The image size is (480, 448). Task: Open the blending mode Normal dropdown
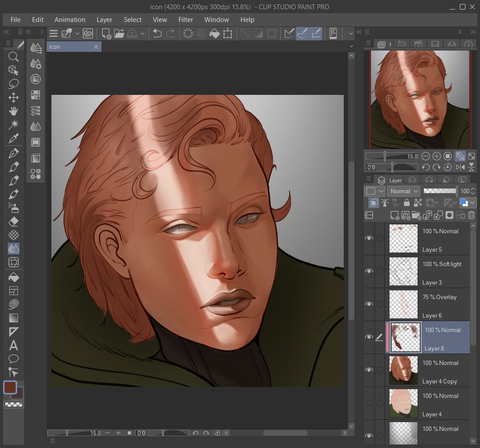(x=404, y=191)
